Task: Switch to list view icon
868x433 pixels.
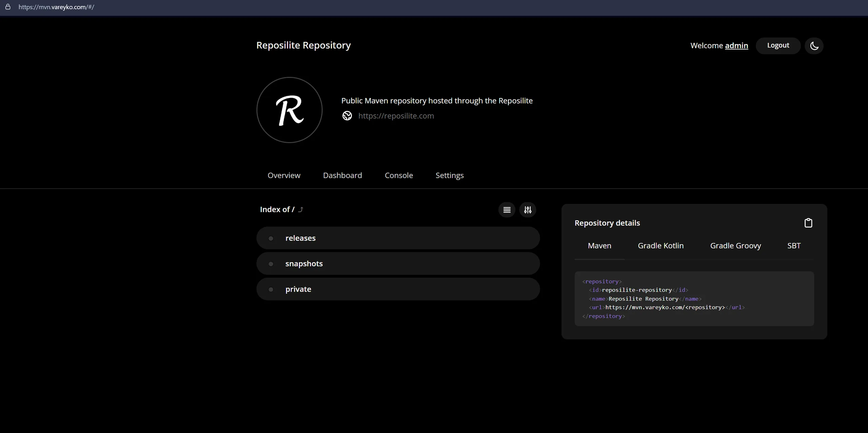Action: [x=507, y=210]
